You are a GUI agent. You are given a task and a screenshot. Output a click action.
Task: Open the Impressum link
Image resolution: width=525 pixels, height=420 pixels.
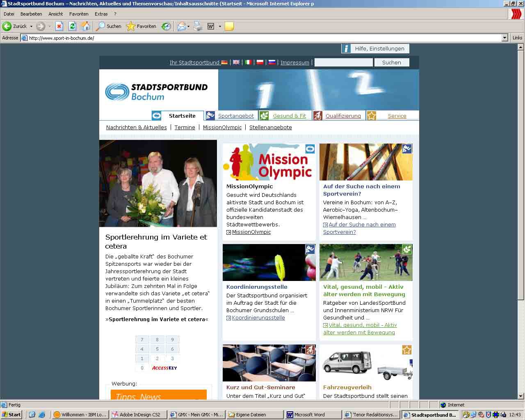(x=295, y=63)
